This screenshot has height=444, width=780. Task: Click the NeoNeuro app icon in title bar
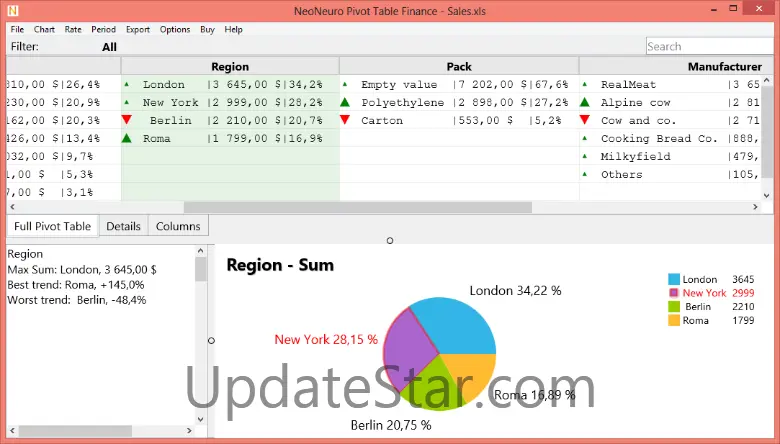point(12,10)
